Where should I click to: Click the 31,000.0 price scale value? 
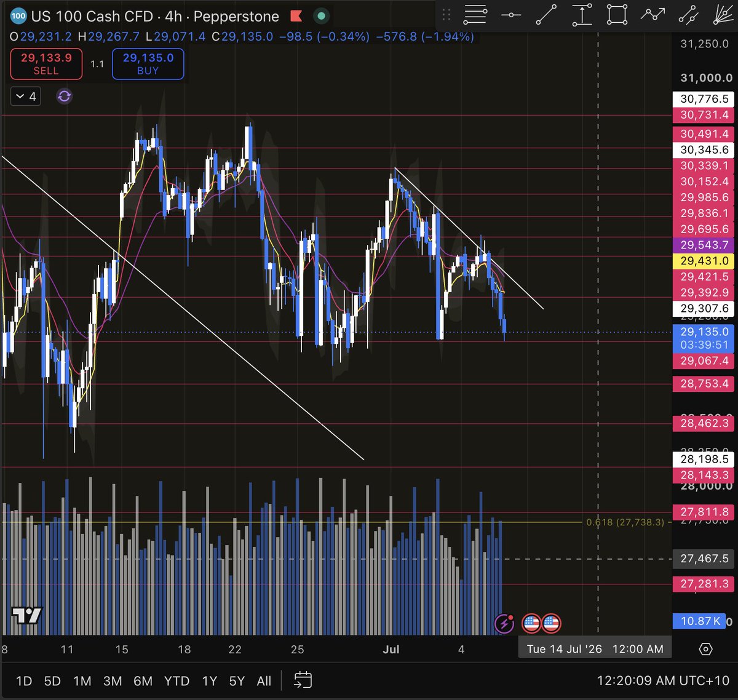coord(707,78)
